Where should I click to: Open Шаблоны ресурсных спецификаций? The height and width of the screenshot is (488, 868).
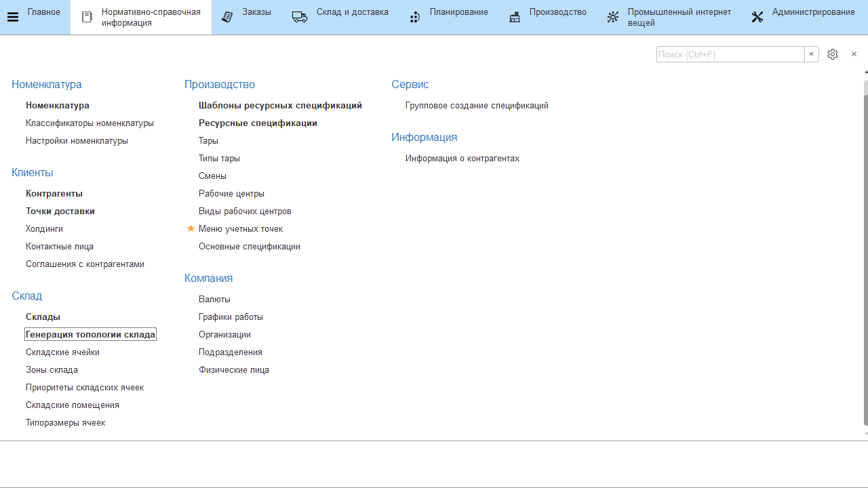pyautogui.click(x=280, y=106)
